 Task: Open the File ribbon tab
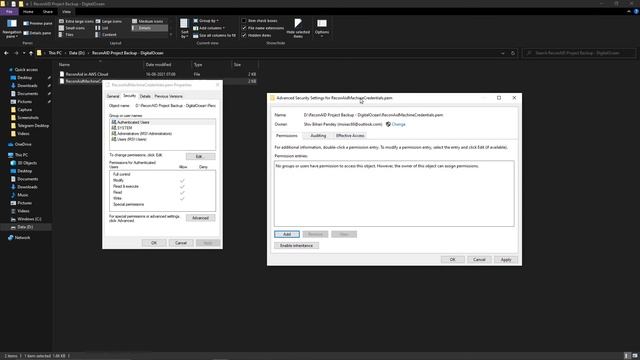click(x=9, y=12)
